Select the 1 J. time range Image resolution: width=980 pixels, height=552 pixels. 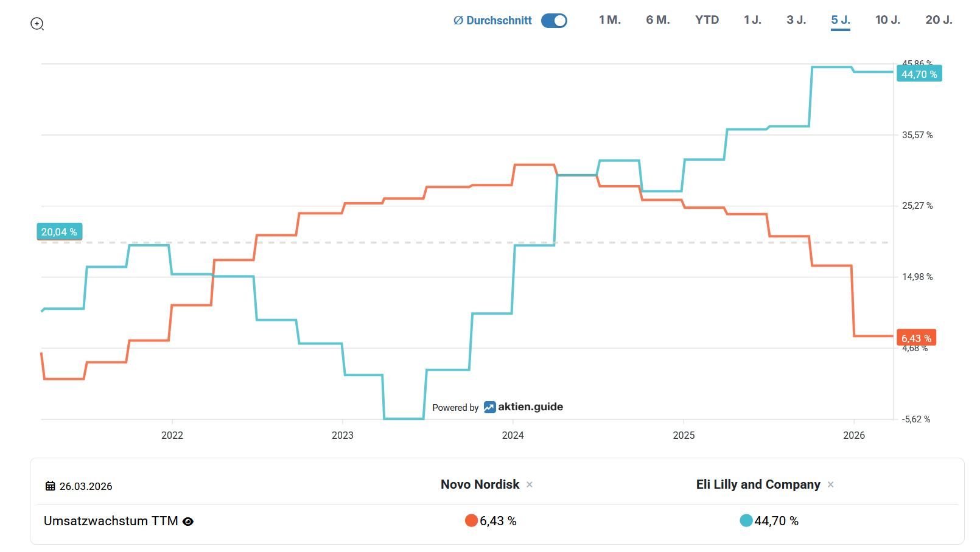click(752, 20)
